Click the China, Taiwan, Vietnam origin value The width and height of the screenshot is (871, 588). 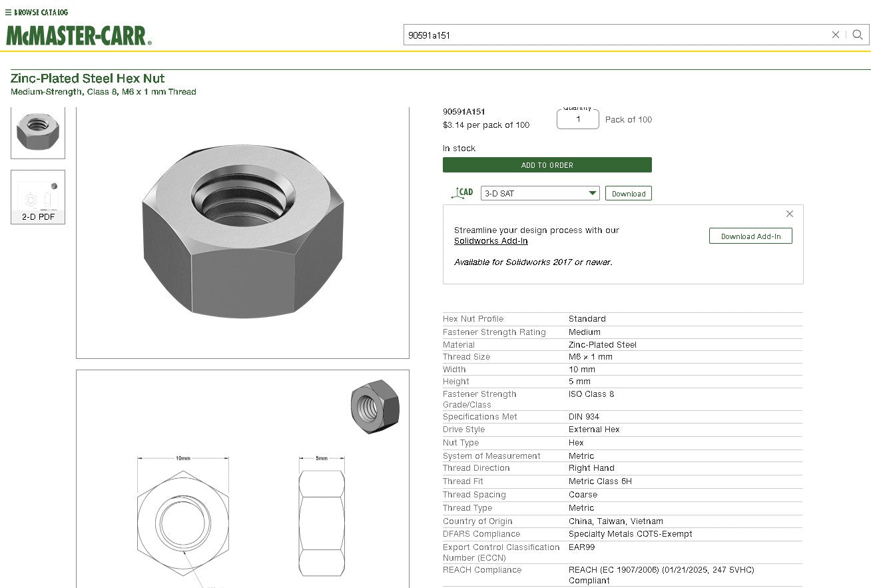[616, 521]
